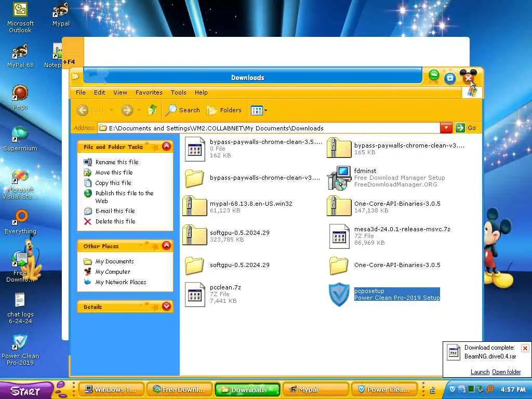
Task: Open Microsoft Visual Studio desktop shortcut
Action: (20, 184)
